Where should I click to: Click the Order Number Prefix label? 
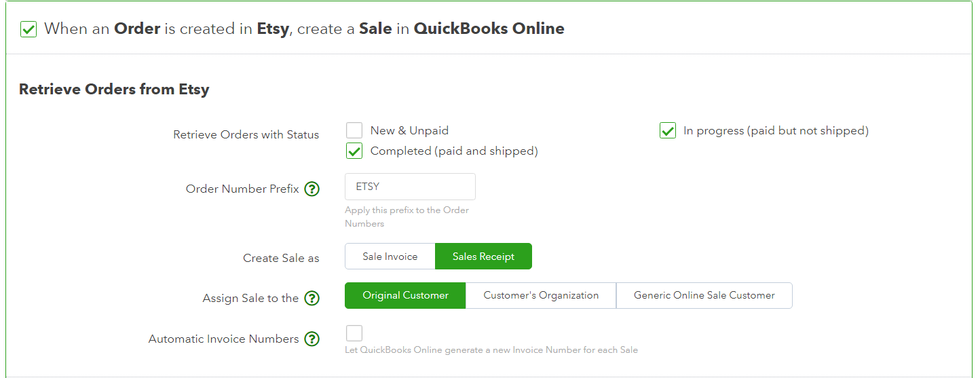242,189
